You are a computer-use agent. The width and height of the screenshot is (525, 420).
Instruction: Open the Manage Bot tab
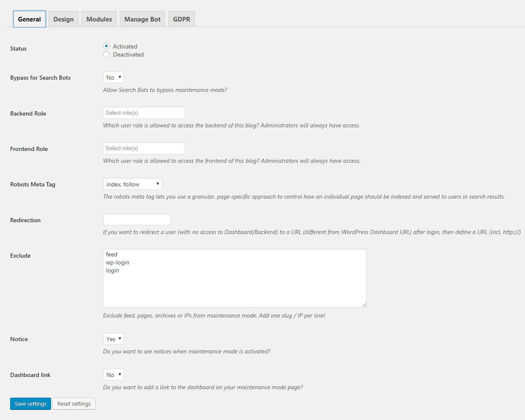coord(142,19)
